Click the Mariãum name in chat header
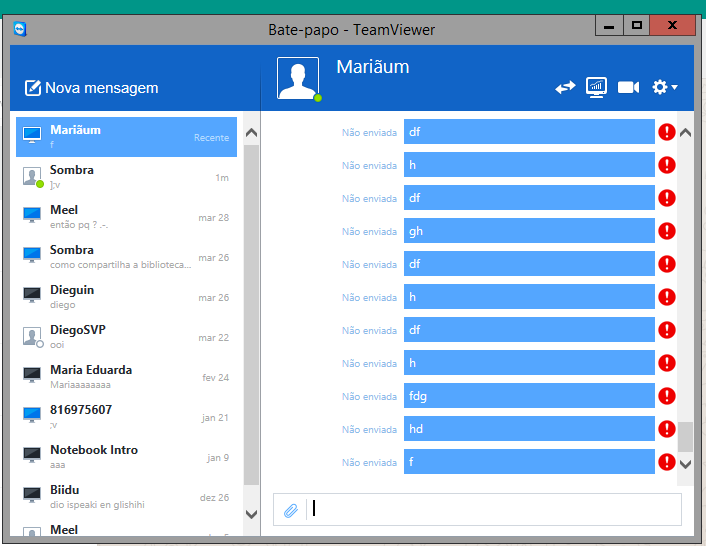The height and width of the screenshot is (546, 706). [x=373, y=67]
